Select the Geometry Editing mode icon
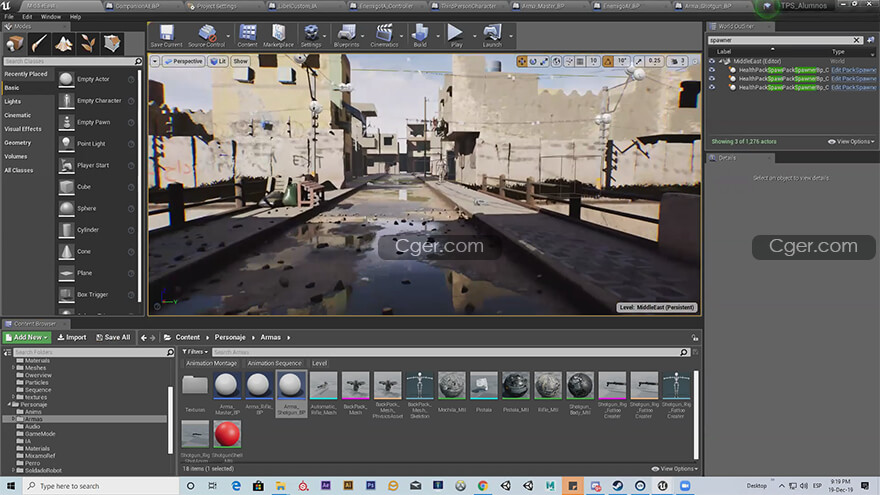 pyautogui.click(x=112, y=44)
